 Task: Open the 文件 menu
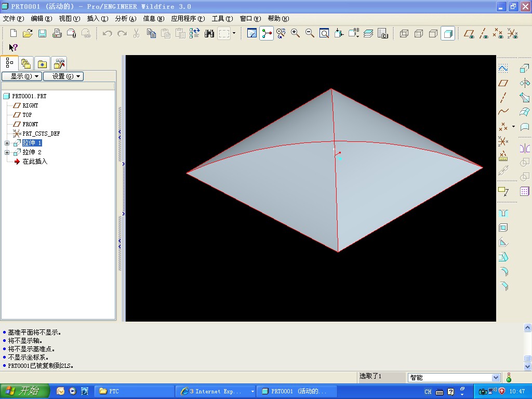pyautogui.click(x=13, y=19)
